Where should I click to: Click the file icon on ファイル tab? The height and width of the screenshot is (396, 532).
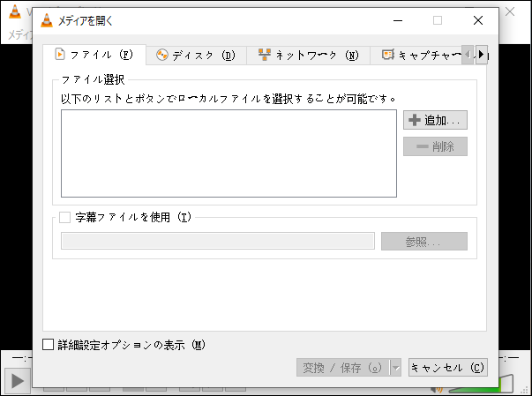(x=60, y=55)
